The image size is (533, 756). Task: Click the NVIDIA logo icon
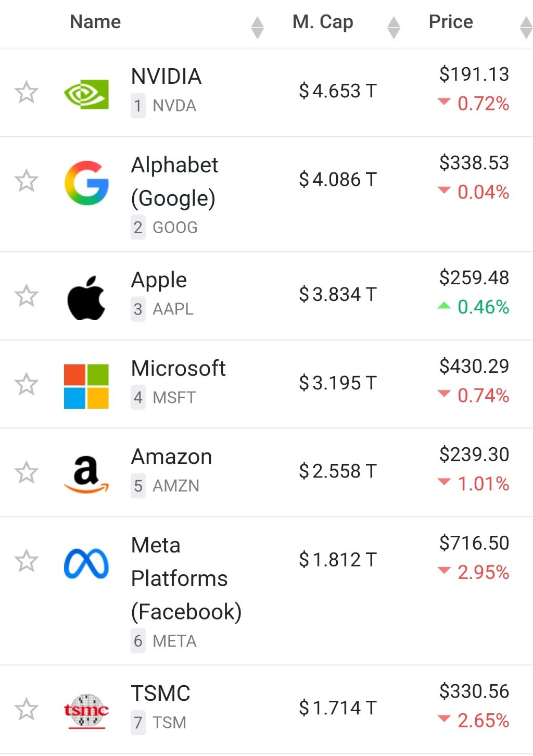tap(86, 94)
